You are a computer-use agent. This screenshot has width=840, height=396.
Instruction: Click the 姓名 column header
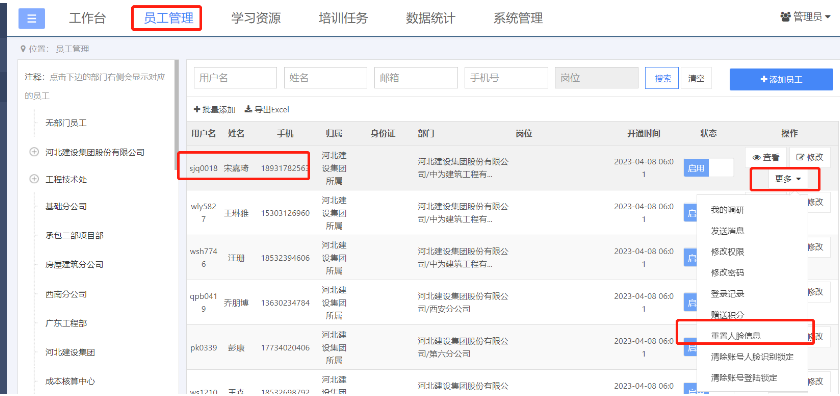click(x=236, y=133)
